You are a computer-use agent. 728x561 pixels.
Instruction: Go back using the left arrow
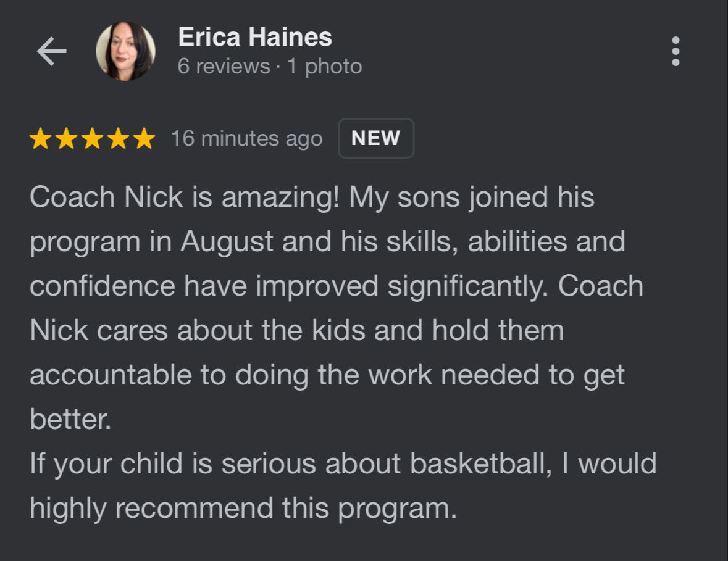click(x=51, y=51)
